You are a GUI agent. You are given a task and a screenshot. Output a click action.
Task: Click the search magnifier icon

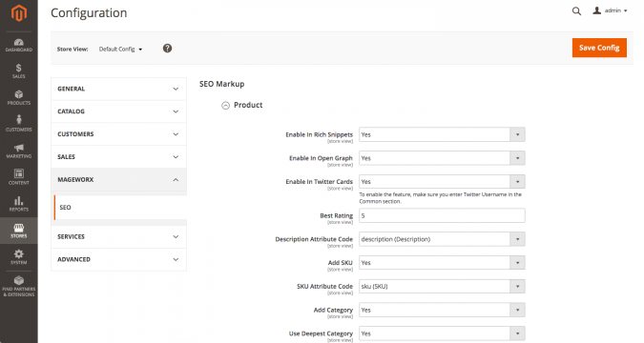click(x=576, y=11)
